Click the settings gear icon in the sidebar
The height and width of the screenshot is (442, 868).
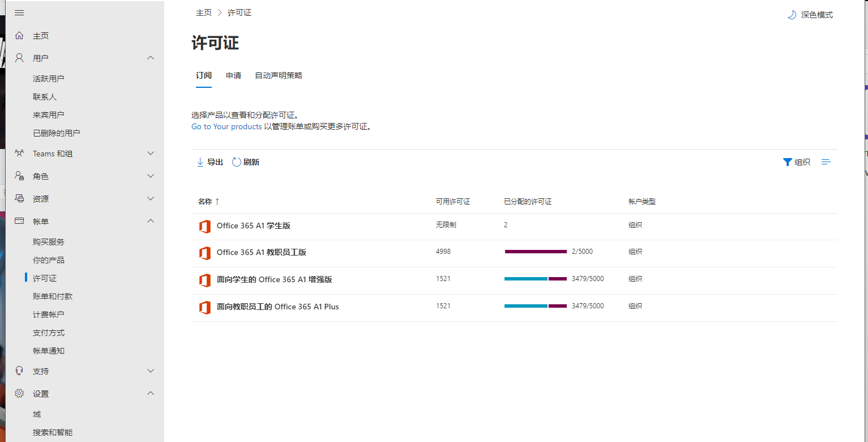19,393
